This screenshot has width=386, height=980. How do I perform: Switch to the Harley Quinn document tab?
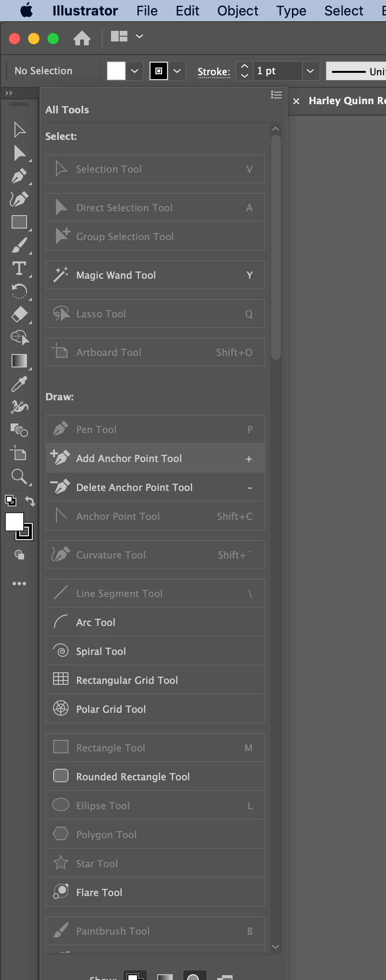pyautogui.click(x=347, y=101)
